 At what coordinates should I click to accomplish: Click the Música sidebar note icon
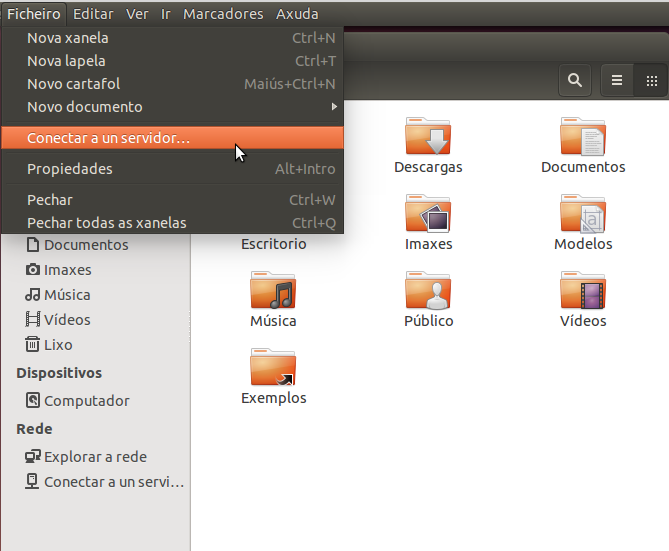pos(32,294)
